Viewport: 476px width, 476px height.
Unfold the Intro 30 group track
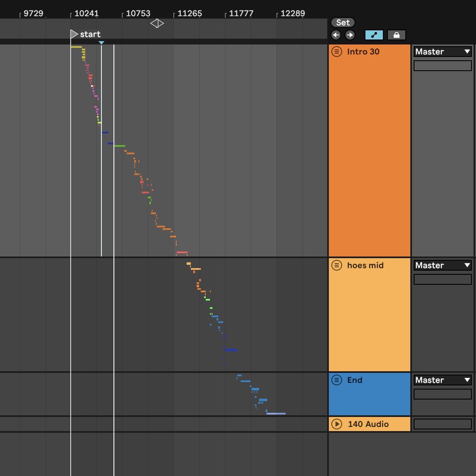pos(337,52)
